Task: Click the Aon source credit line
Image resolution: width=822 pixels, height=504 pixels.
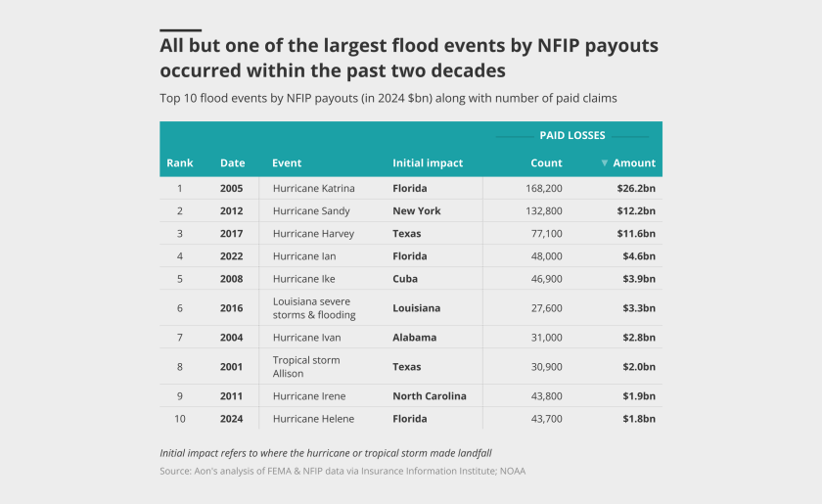Action: (342, 471)
